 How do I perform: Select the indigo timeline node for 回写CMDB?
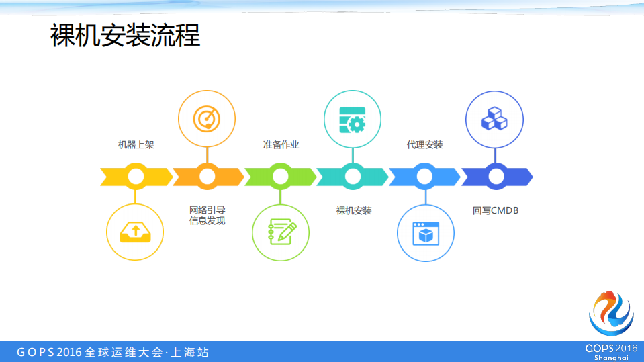(496, 177)
